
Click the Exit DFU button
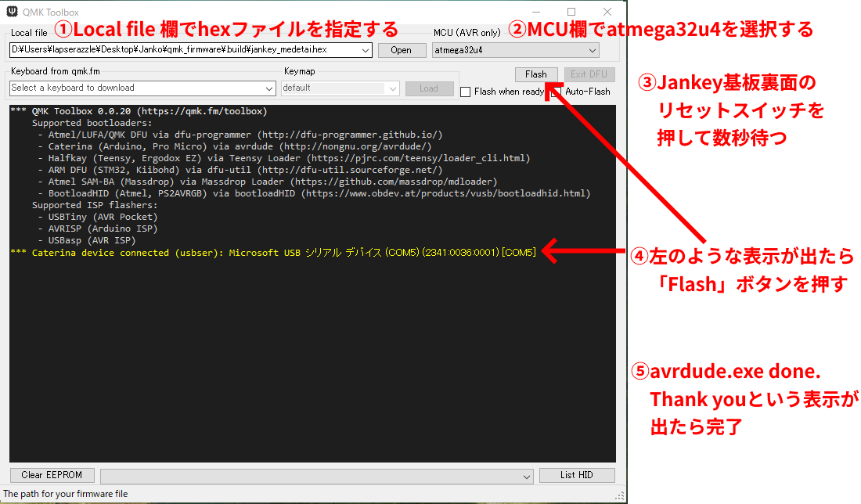[x=589, y=74]
